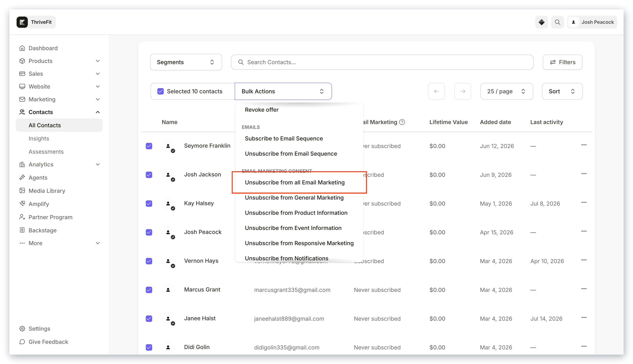Screen dimensions: 633x364
Task: Open the Sort dropdown
Action: pyautogui.click(x=562, y=91)
